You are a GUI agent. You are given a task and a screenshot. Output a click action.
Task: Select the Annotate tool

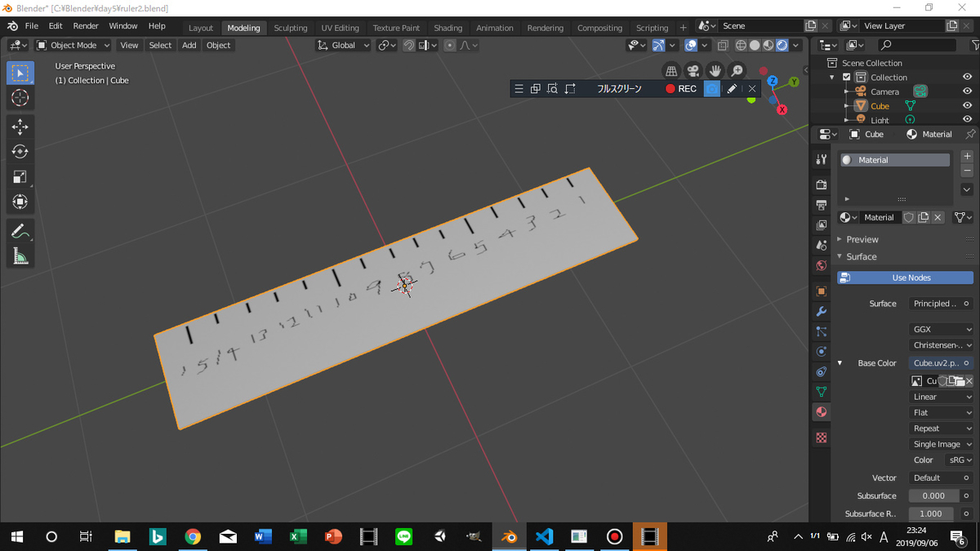coord(20,231)
